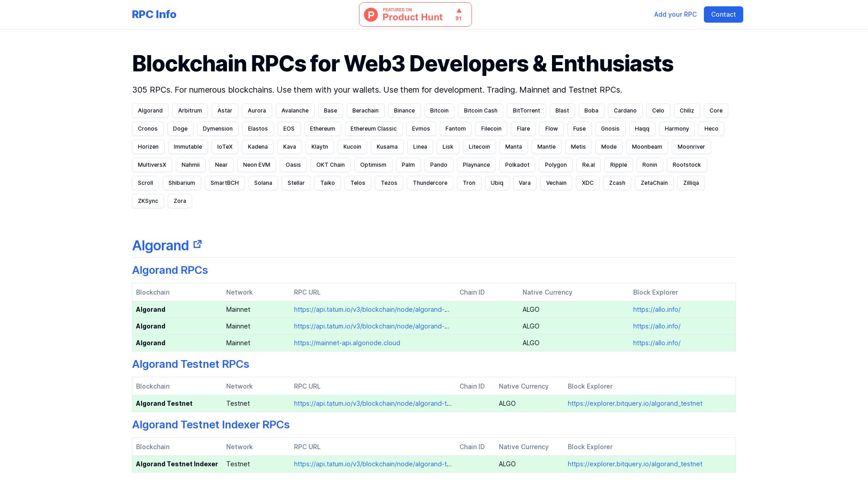
Task: Select the Optimism chain filter
Action: pyautogui.click(x=373, y=165)
